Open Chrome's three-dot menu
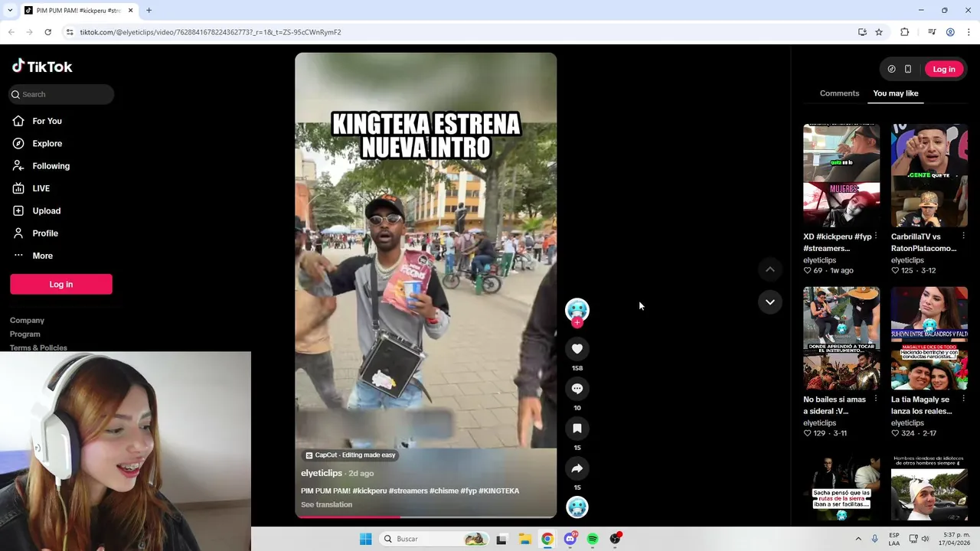 tap(969, 32)
